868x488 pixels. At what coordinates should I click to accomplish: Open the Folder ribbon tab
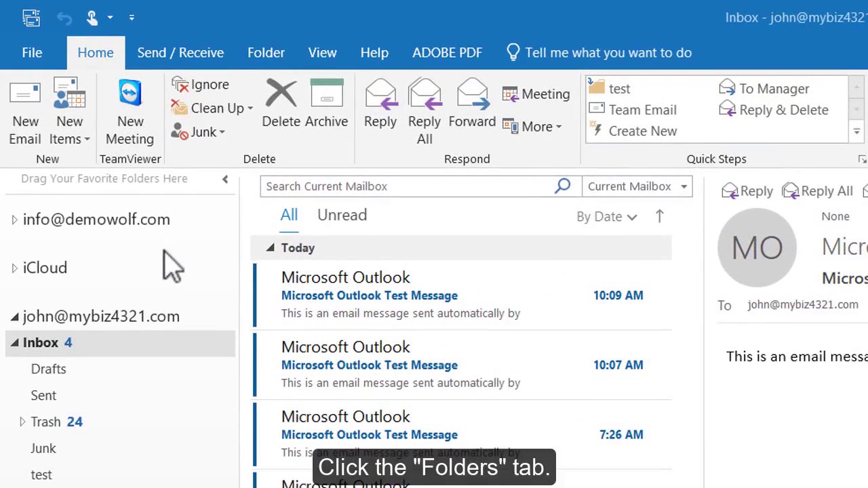coord(266,53)
